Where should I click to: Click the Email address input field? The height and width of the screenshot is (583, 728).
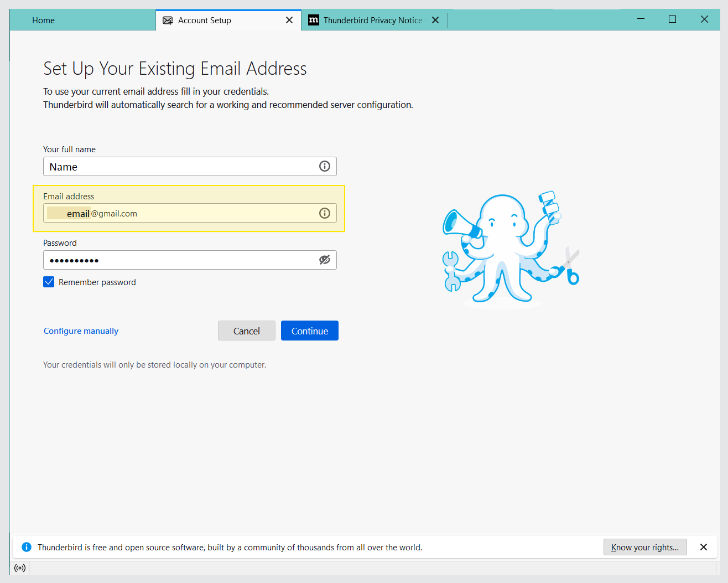click(190, 213)
